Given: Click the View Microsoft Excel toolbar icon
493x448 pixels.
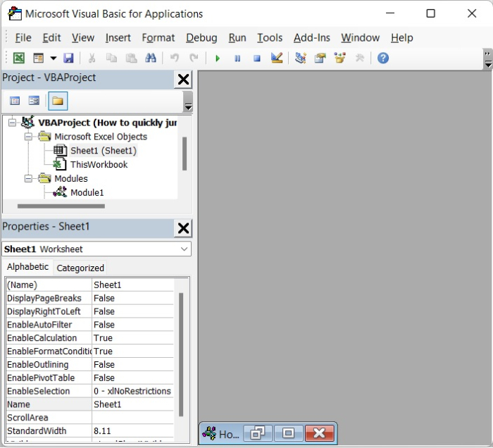Looking at the screenshot, I should tap(19, 58).
